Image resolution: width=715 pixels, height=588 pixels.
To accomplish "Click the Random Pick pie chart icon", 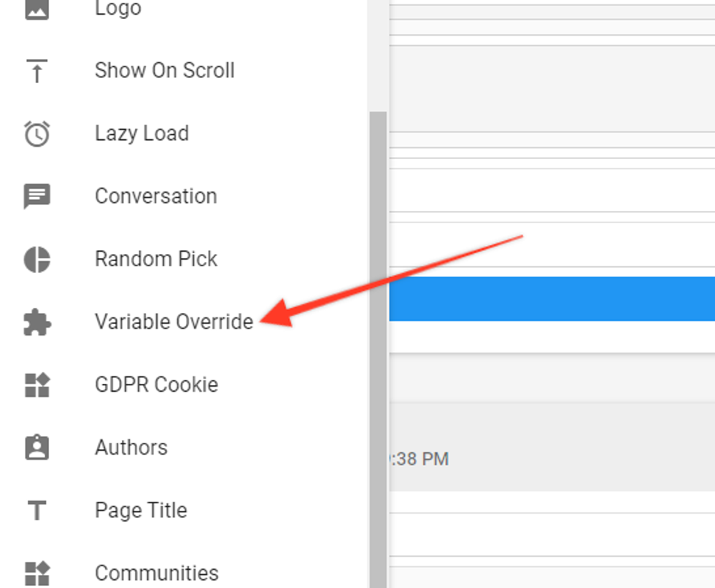I will coord(36,259).
